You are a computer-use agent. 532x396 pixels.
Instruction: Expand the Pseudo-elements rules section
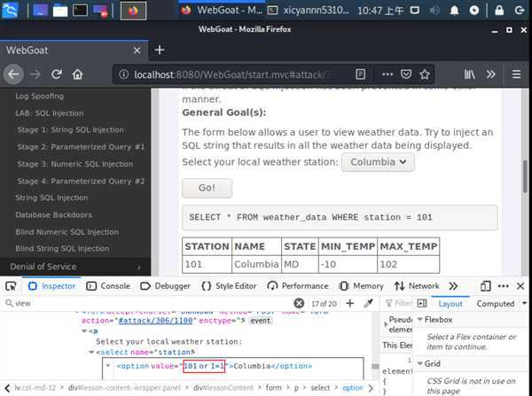click(x=386, y=324)
